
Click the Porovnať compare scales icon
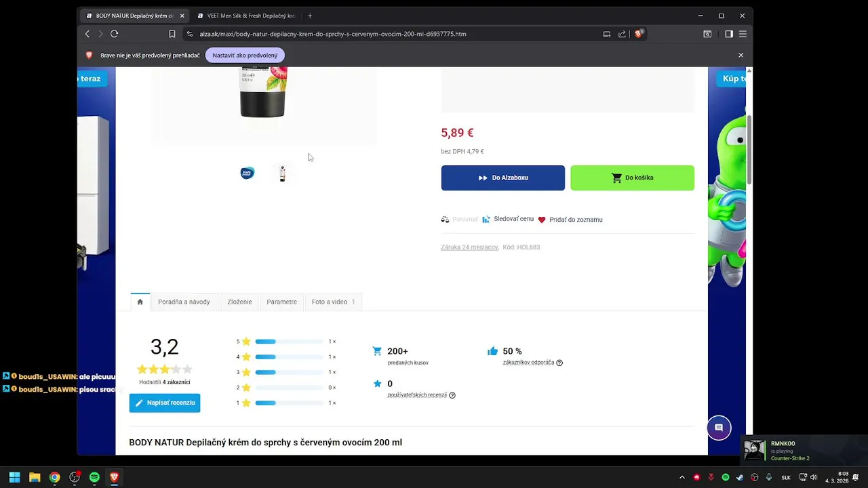(445, 220)
